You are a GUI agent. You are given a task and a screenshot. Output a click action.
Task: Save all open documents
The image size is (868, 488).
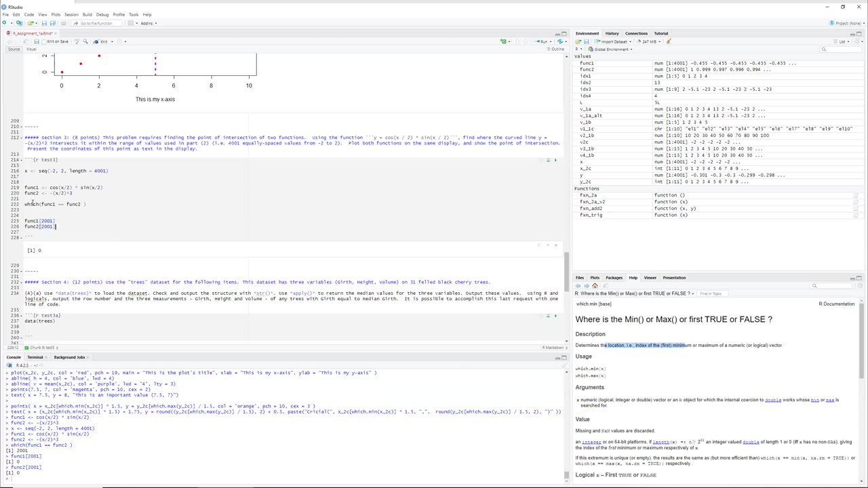(x=53, y=23)
